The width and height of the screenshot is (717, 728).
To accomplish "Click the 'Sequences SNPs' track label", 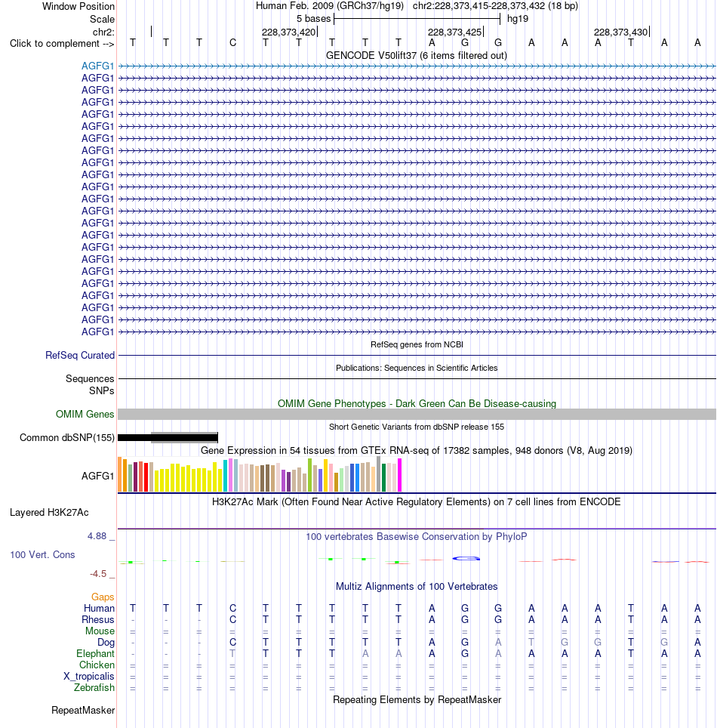I will 90,385.
